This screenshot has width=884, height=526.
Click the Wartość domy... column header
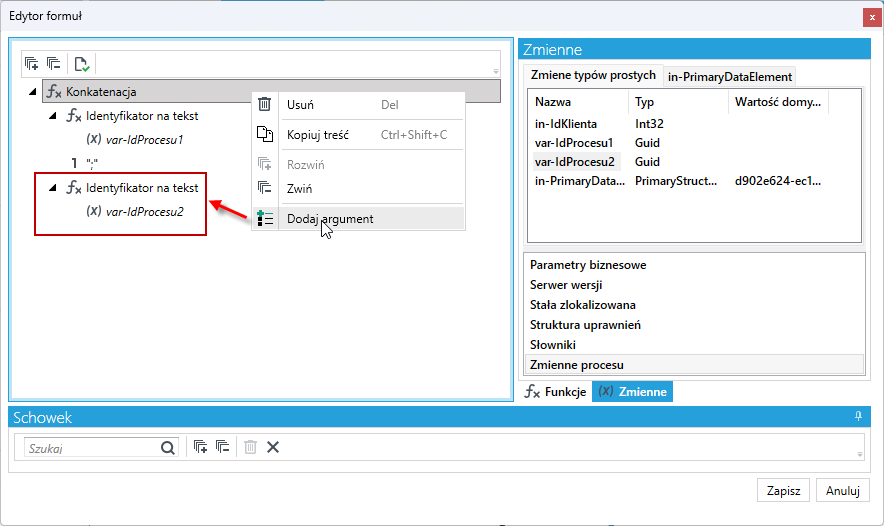778,102
